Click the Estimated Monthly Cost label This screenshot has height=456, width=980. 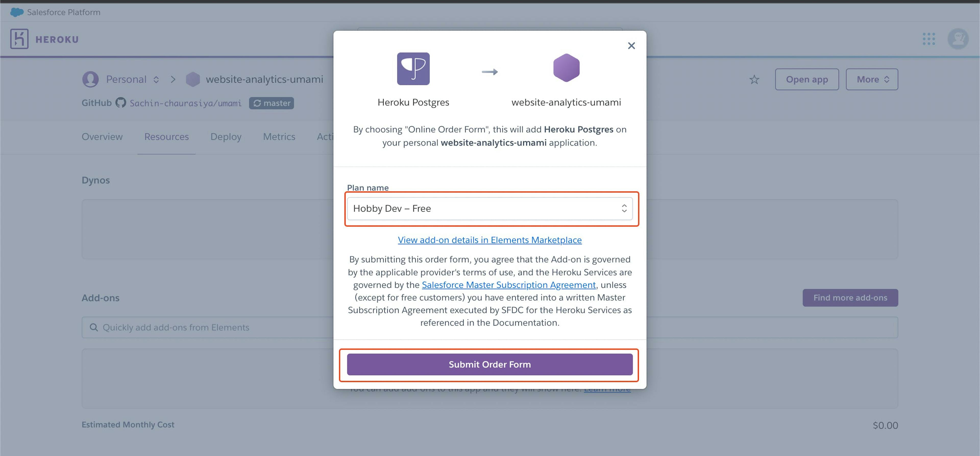click(x=128, y=425)
